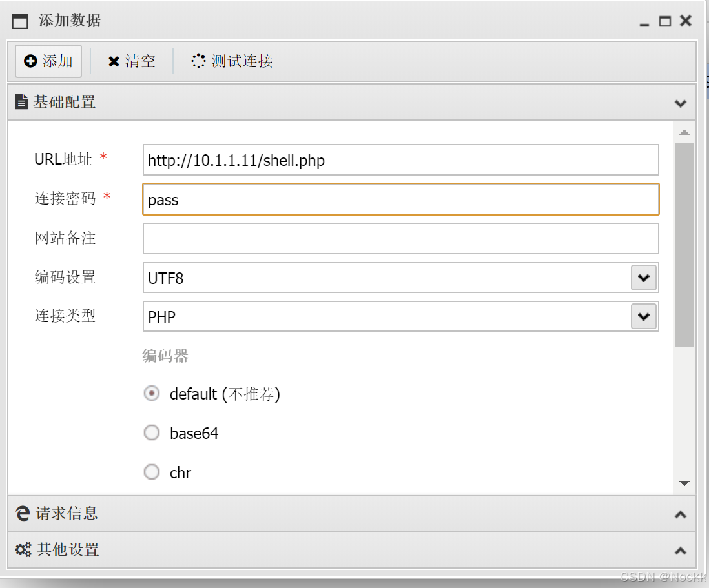Click the URL地址 input field
The height and width of the screenshot is (588, 709).
(x=400, y=159)
